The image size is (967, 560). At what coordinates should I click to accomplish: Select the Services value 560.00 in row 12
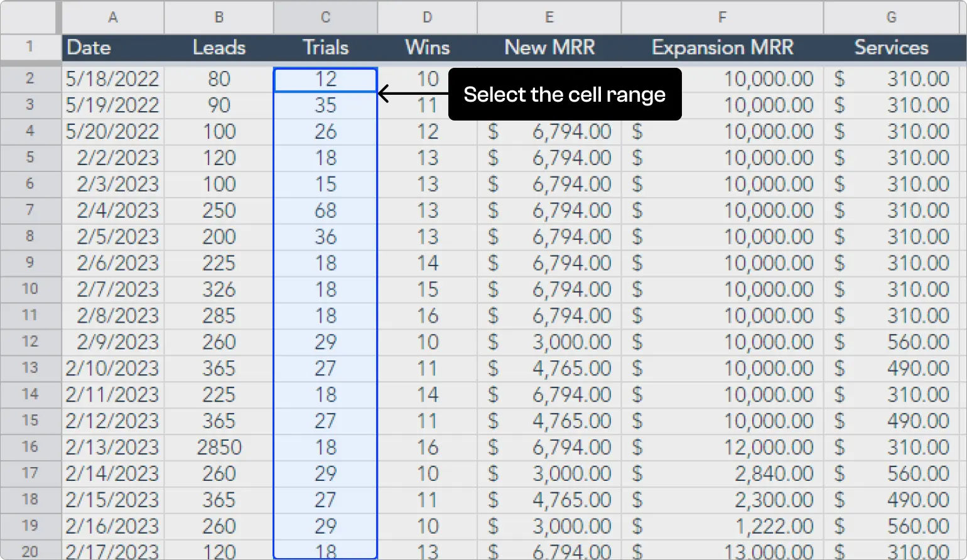tap(892, 342)
